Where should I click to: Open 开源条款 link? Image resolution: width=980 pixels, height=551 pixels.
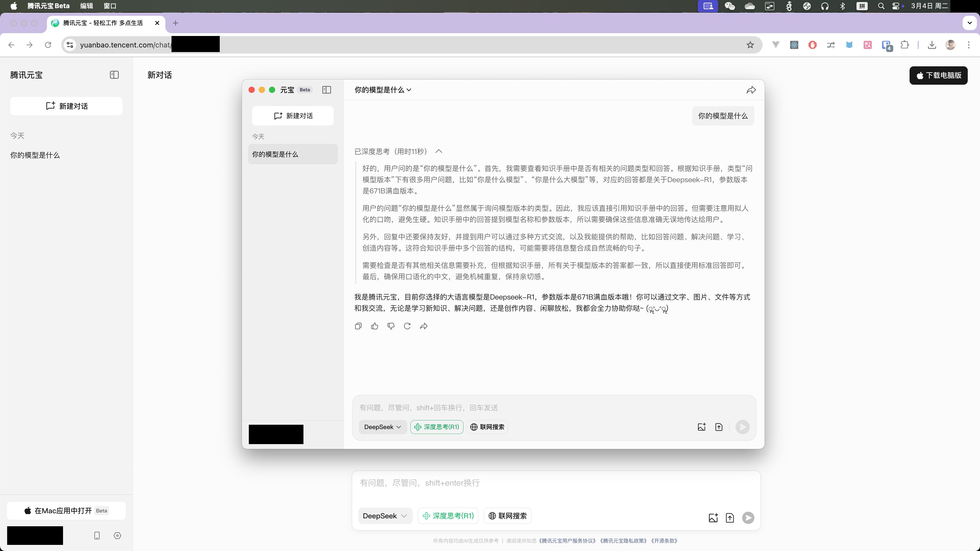(664, 541)
